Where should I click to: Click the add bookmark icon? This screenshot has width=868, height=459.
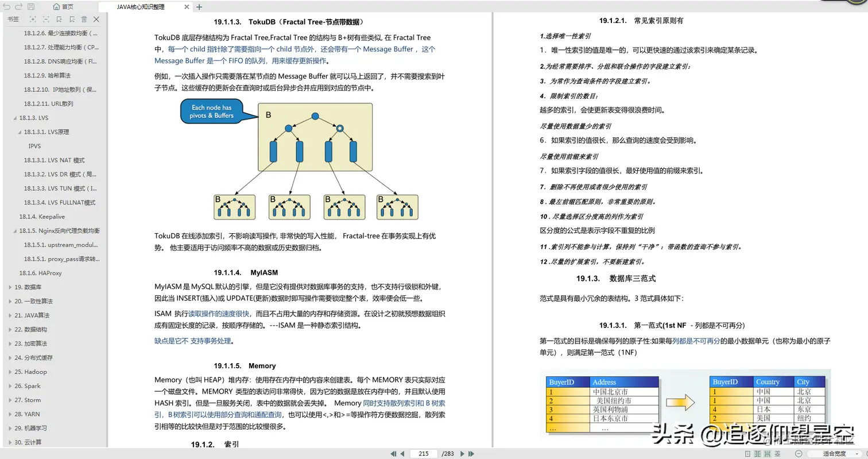tap(59, 19)
